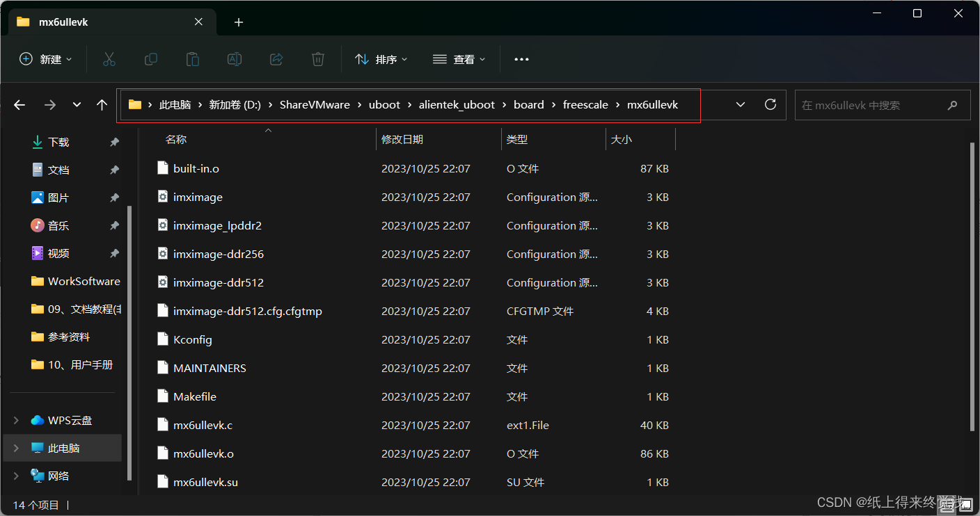980x516 pixels.
Task: Select file mx6ullevk.c
Action: pos(203,425)
